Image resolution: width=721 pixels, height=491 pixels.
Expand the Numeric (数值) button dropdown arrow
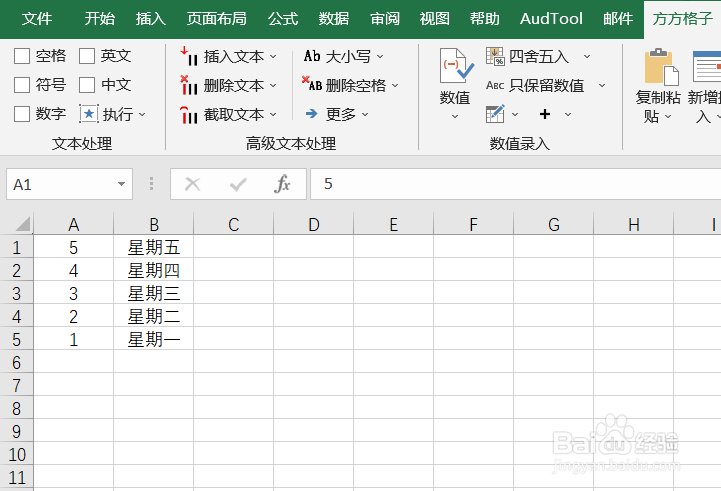click(x=455, y=116)
